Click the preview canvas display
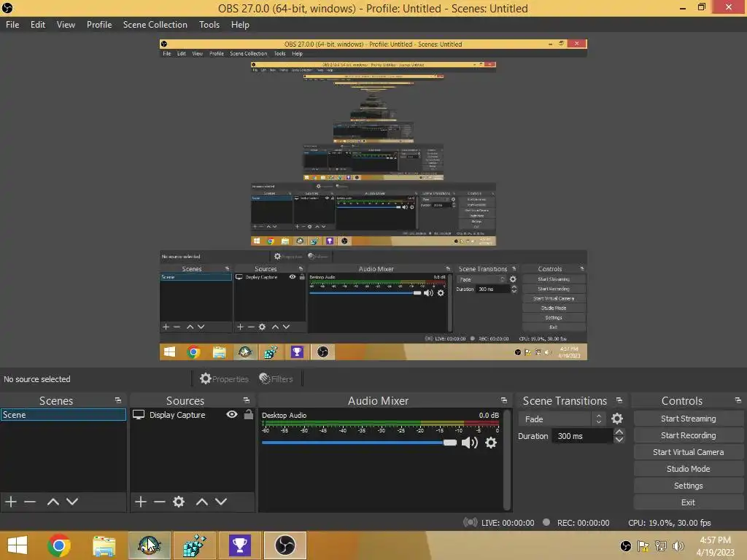The image size is (747, 560). [373, 200]
